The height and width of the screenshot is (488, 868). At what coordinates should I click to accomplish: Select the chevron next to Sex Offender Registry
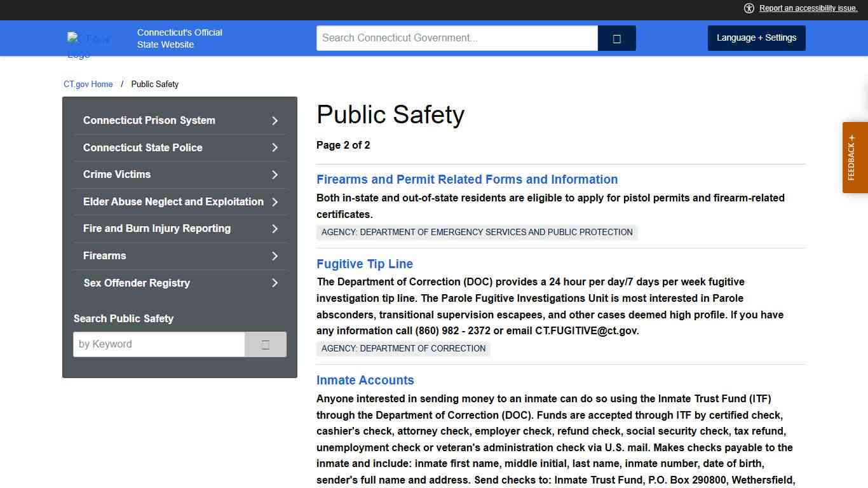pyautogui.click(x=275, y=283)
